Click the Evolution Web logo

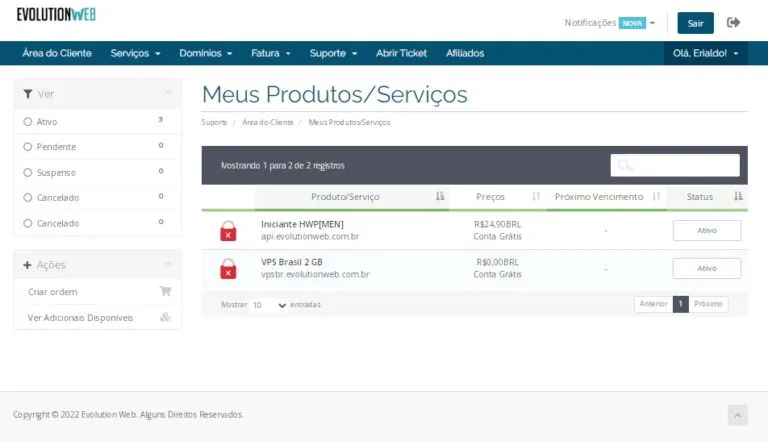56,15
